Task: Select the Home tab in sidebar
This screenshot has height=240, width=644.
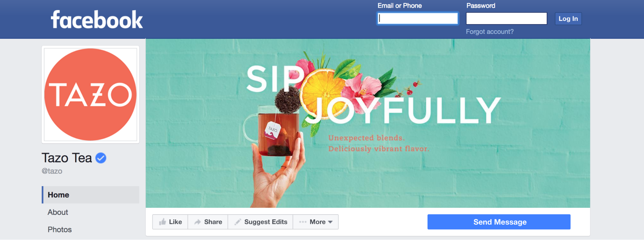Action: click(x=91, y=195)
